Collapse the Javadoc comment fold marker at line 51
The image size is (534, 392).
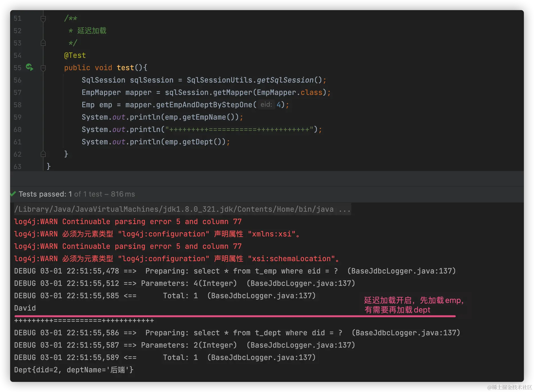tap(43, 19)
